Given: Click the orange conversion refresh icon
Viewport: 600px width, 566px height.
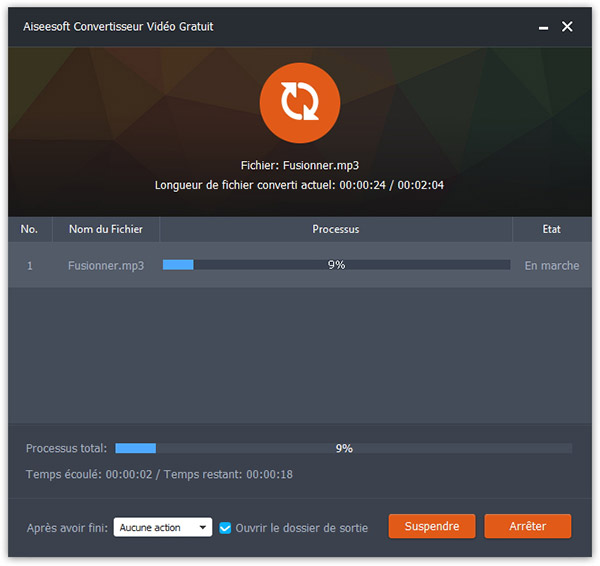Looking at the screenshot, I should [300, 103].
